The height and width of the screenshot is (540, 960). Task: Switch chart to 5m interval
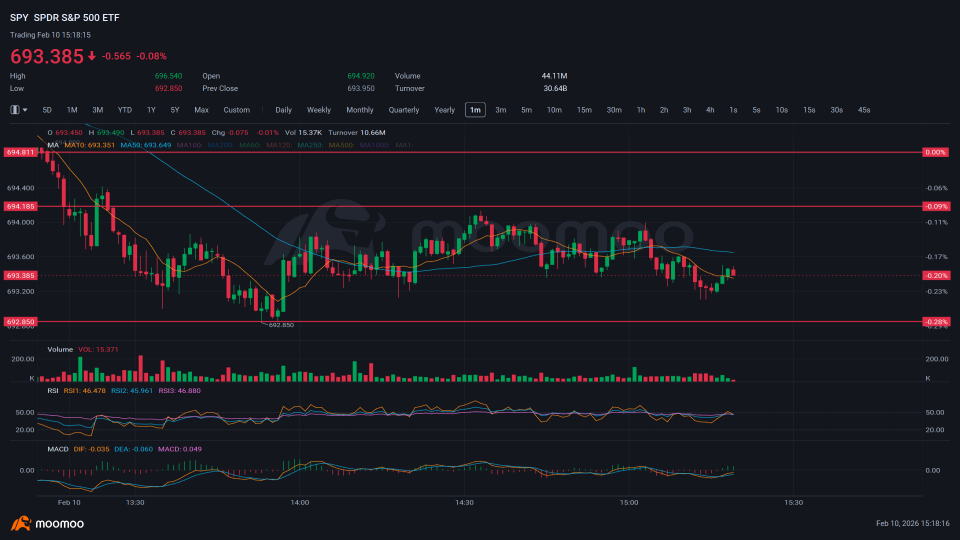(x=527, y=110)
